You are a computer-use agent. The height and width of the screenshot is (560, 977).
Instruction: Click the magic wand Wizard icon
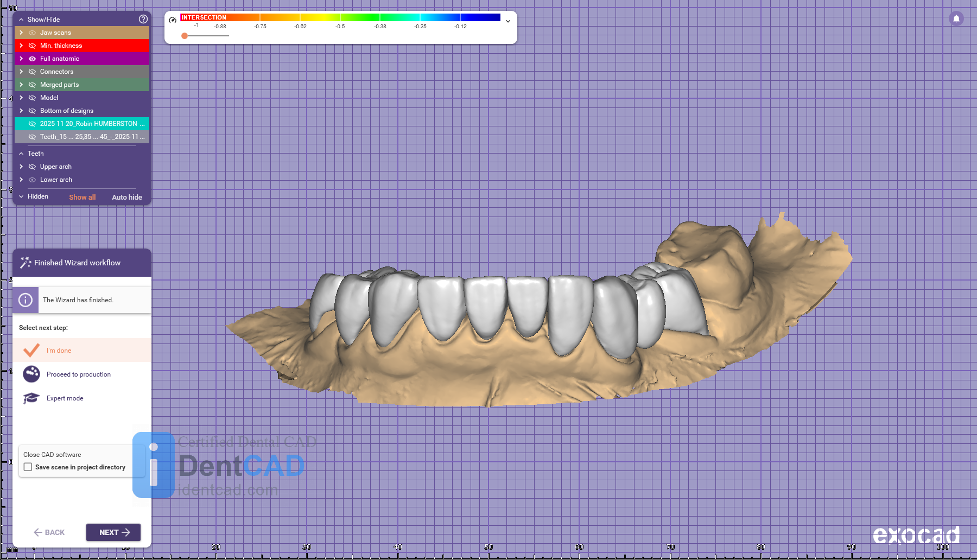pos(25,263)
